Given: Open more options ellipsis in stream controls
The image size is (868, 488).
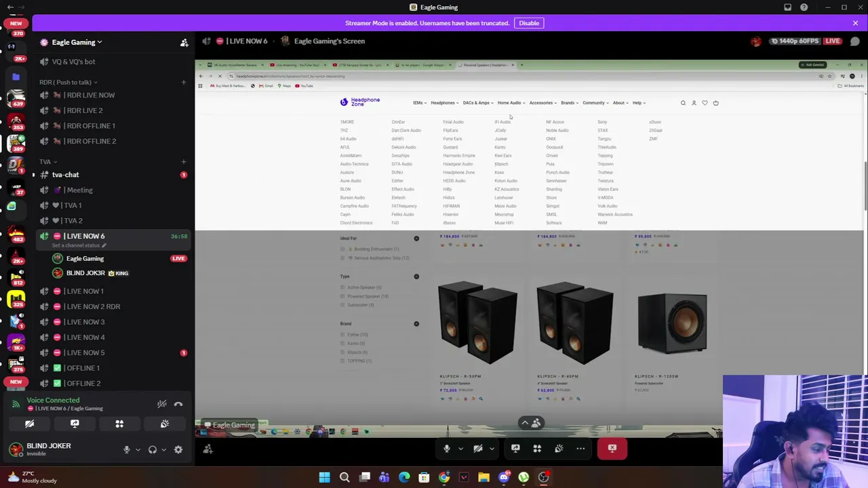Looking at the screenshot, I should click(580, 448).
